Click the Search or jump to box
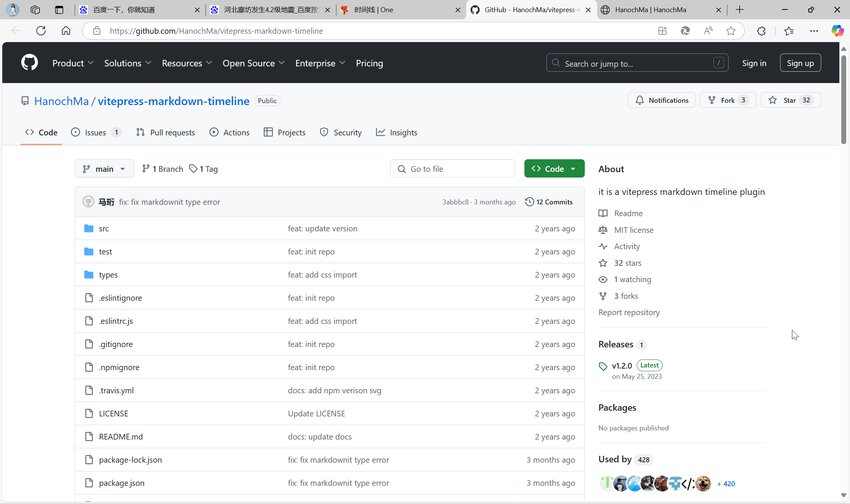Viewport: 850px width, 504px height. 637,63
